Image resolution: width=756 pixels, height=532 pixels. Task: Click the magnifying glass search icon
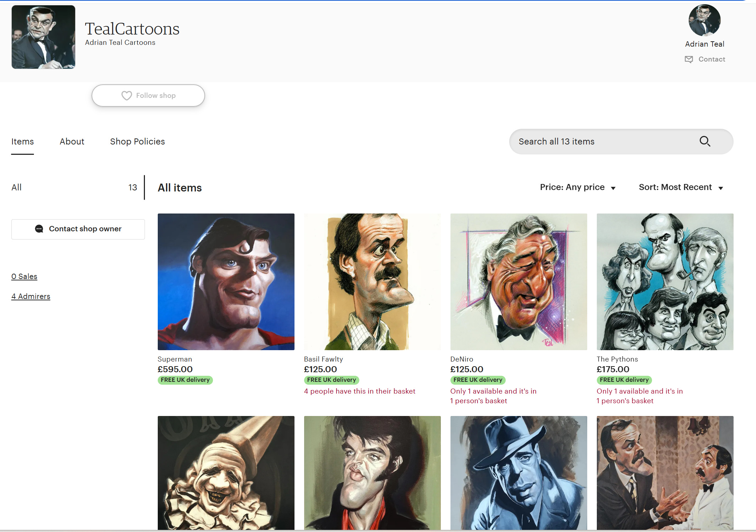(705, 142)
